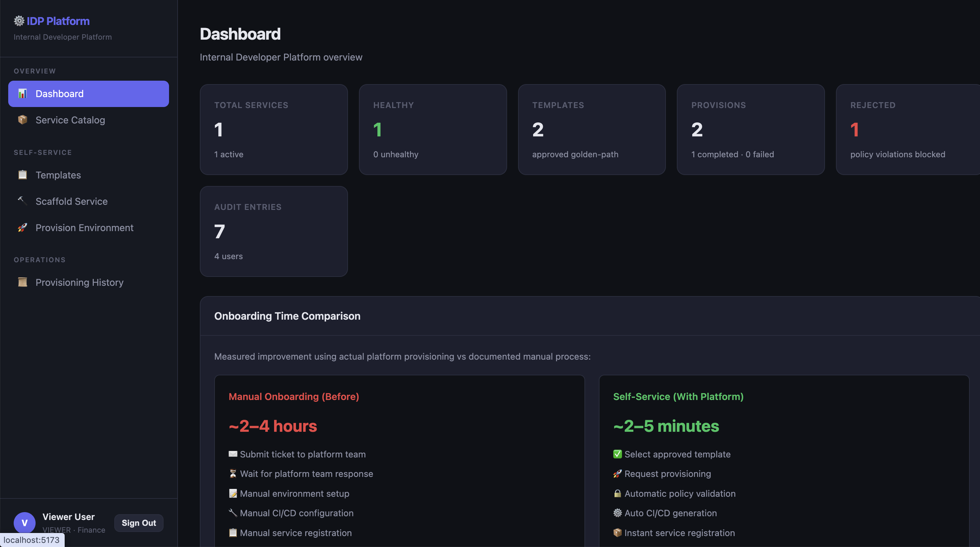Viewport: 980px width, 547px height.
Task: Click the Manual Onboarding (Before) title
Action: pyautogui.click(x=294, y=397)
